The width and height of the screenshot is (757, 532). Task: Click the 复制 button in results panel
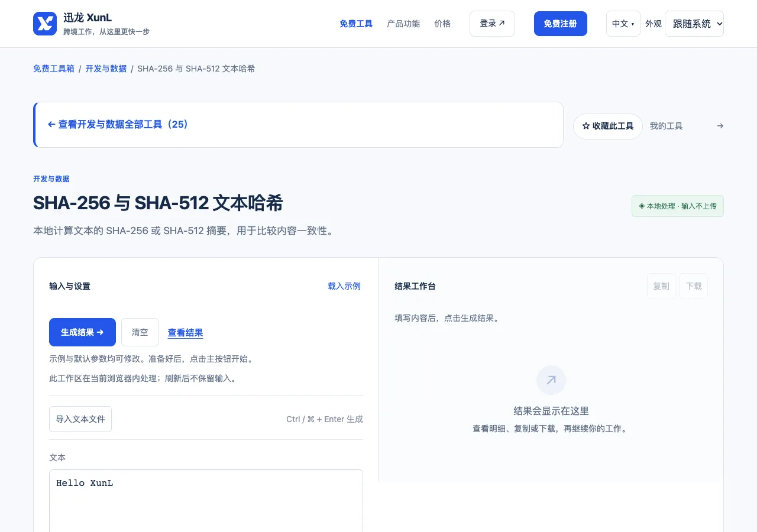point(661,286)
